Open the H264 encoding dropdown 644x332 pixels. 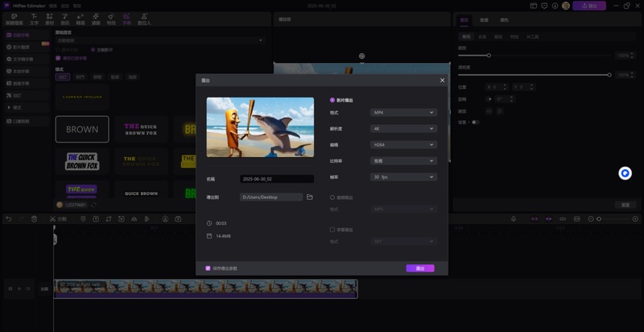pos(403,144)
